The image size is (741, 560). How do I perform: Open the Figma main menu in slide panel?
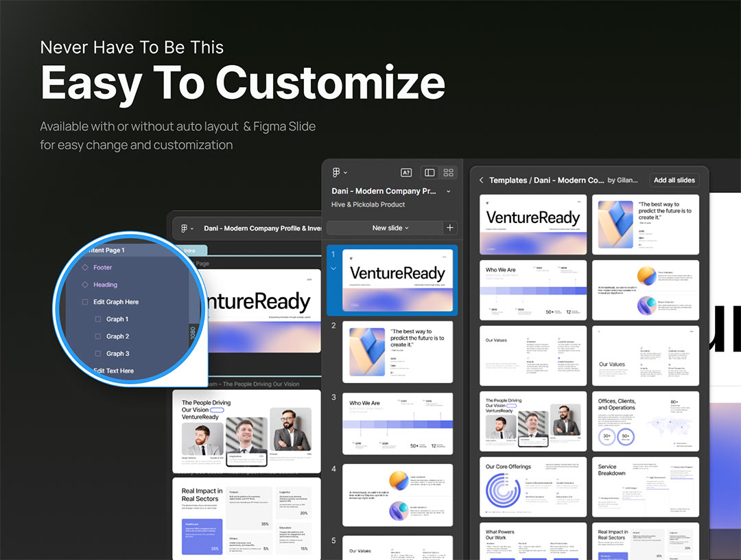click(339, 173)
